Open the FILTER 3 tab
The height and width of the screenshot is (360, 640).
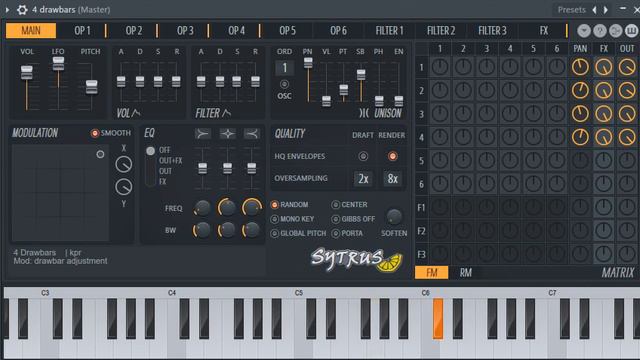(492, 31)
